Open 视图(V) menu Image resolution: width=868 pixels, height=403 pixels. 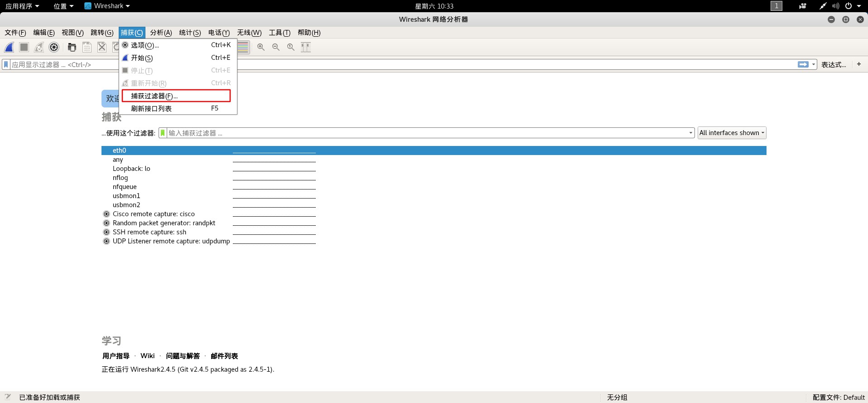pyautogui.click(x=72, y=33)
